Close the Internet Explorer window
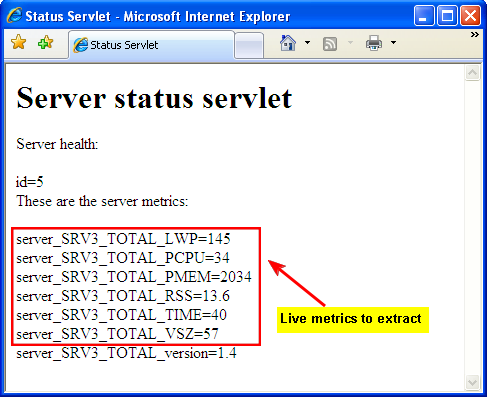This screenshot has height=397, width=487. [470, 15]
